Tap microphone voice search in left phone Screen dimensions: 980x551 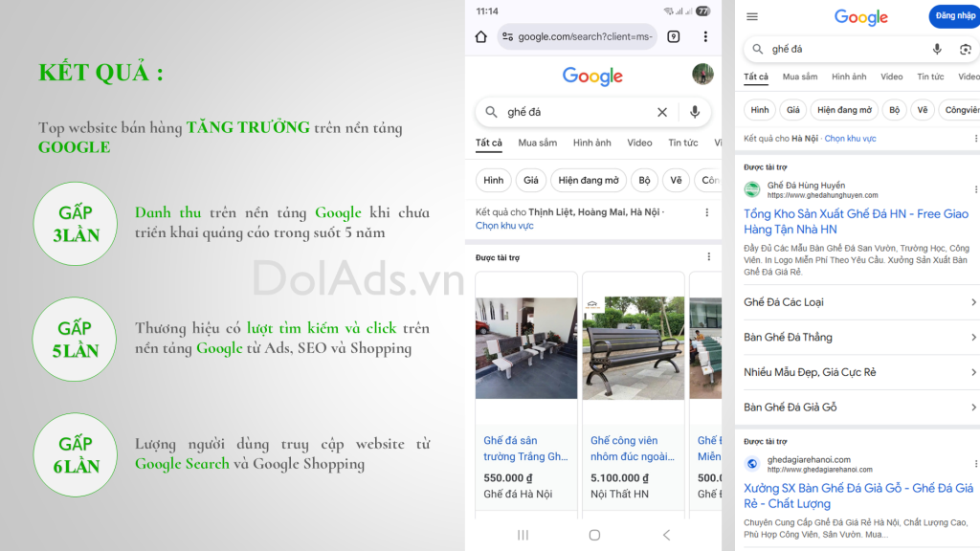coord(695,112)
